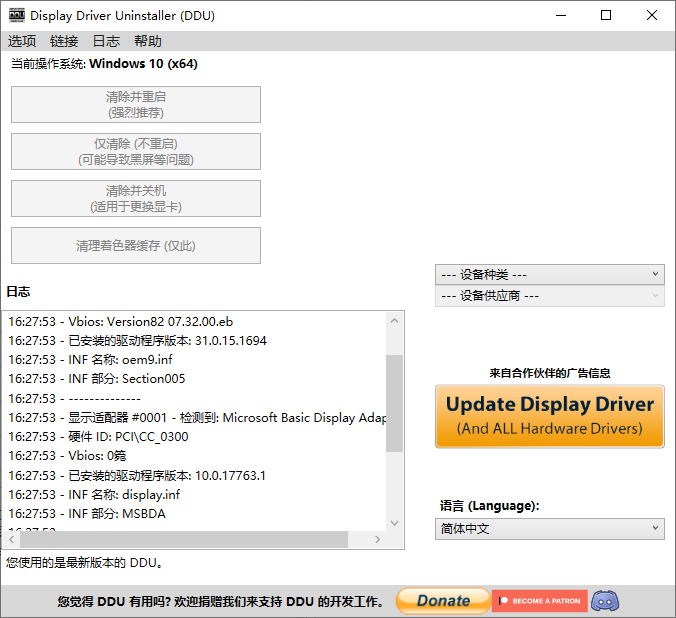Open the 设备供应商 vendor dropdown
This screenshot has height=618, width=676.
pos(549,296)
